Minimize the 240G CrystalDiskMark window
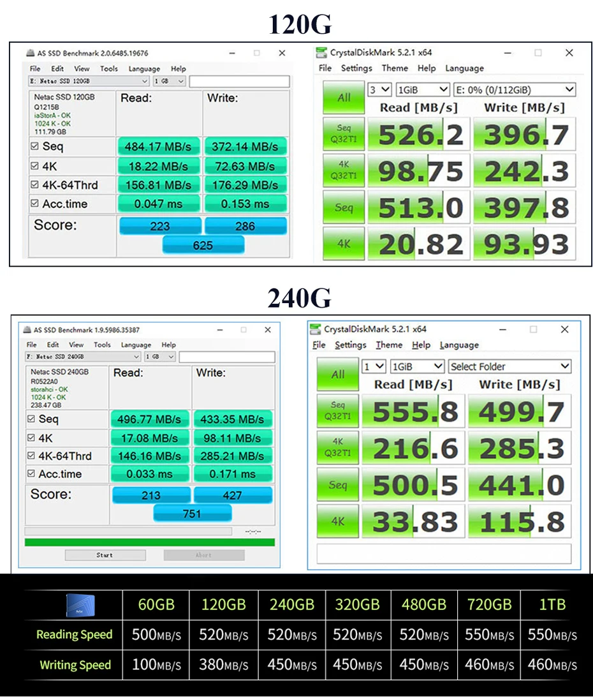Viewport: 593px width, 700px height. (503, 329)
